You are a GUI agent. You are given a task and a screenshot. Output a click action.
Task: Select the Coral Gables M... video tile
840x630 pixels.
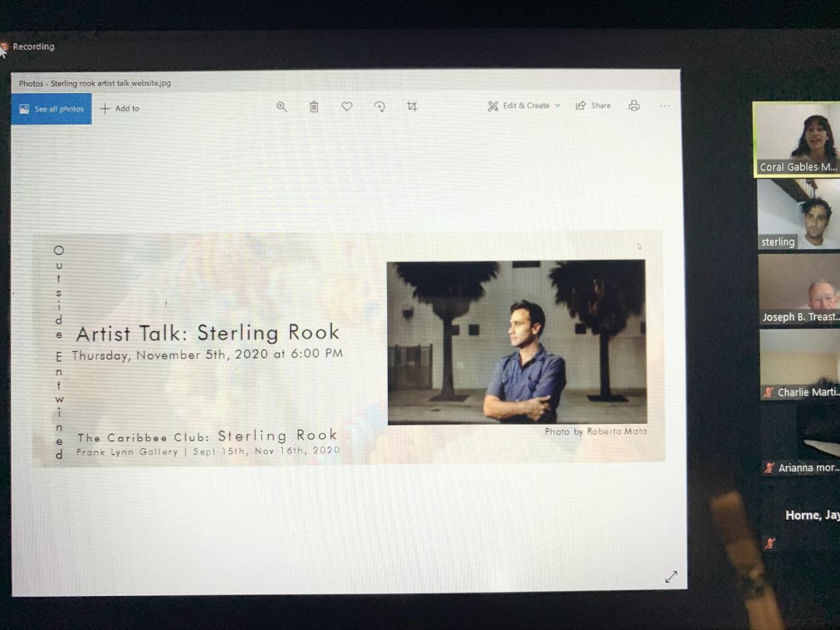pyautogui.click(x=796, y=139)
